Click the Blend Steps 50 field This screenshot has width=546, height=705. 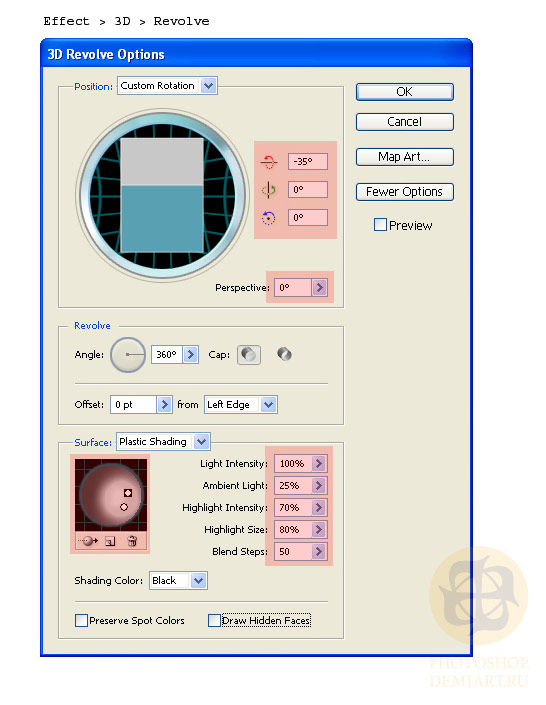pos(293,551)
